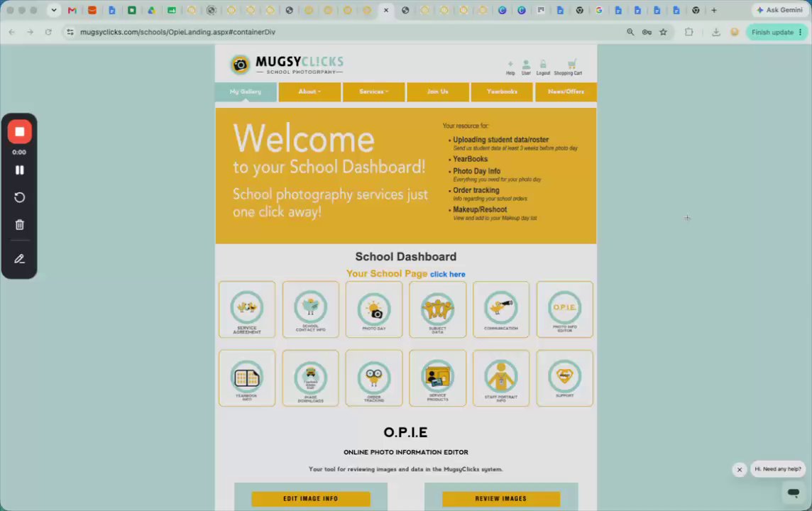Restart the recording with the circular arrow

tap(20, 197)
